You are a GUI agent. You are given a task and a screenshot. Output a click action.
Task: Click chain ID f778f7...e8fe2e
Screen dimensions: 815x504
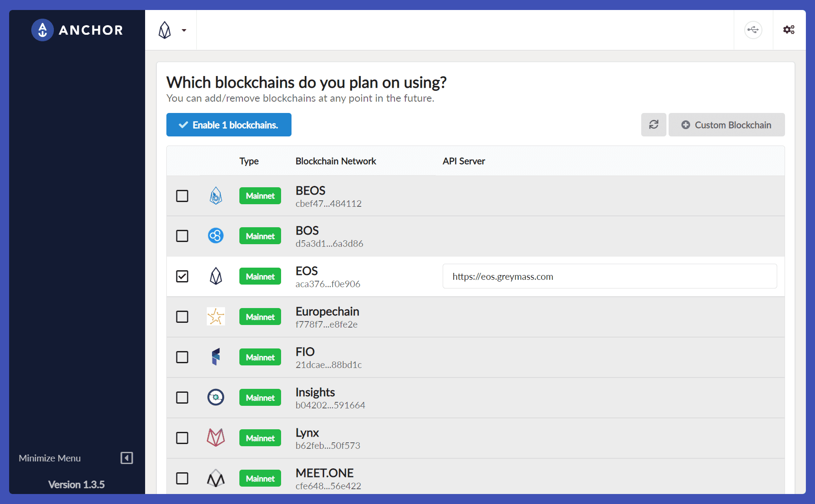(327, 324)
